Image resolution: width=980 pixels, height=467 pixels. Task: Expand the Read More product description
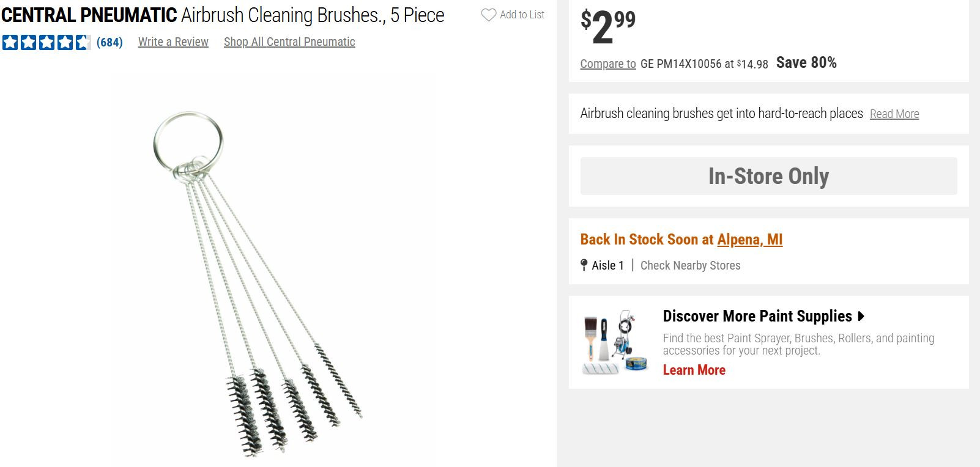pos(894,114)
